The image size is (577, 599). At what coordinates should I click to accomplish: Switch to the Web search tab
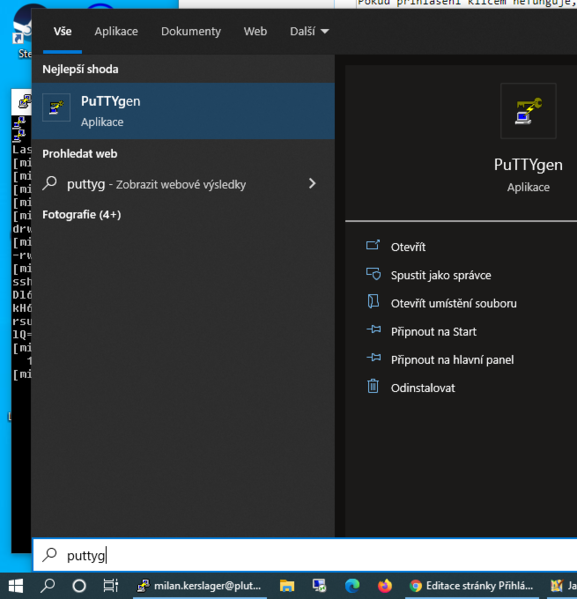coord(255,31)
